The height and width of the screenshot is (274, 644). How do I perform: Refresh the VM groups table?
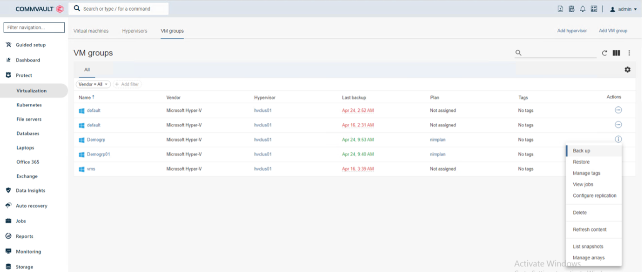[604, 53]
